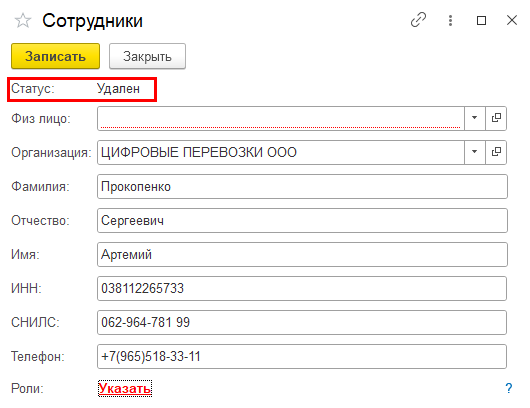Add form to favorites with star icon
Image resolution: width=530 pixels, height=408 pixels.
(23, 21)
